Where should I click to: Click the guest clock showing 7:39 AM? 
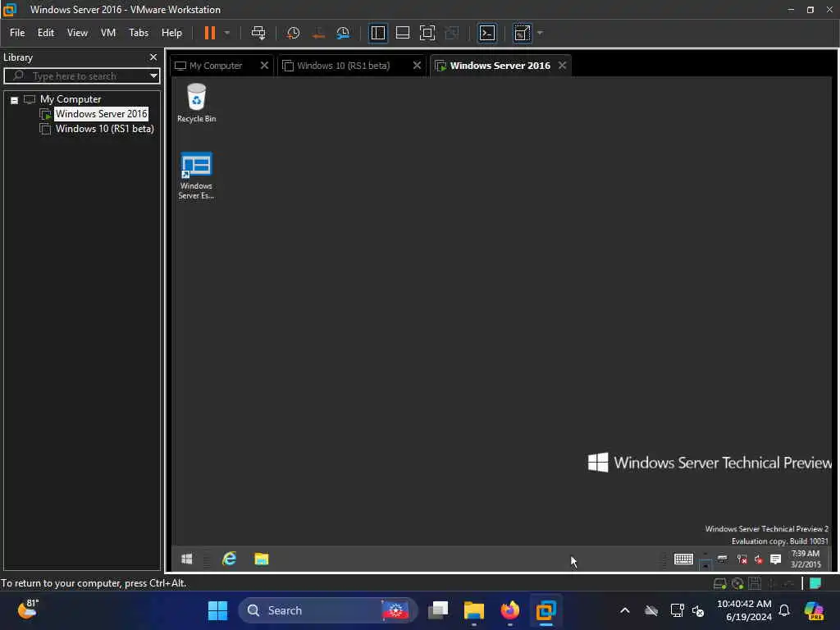point(806,559)
